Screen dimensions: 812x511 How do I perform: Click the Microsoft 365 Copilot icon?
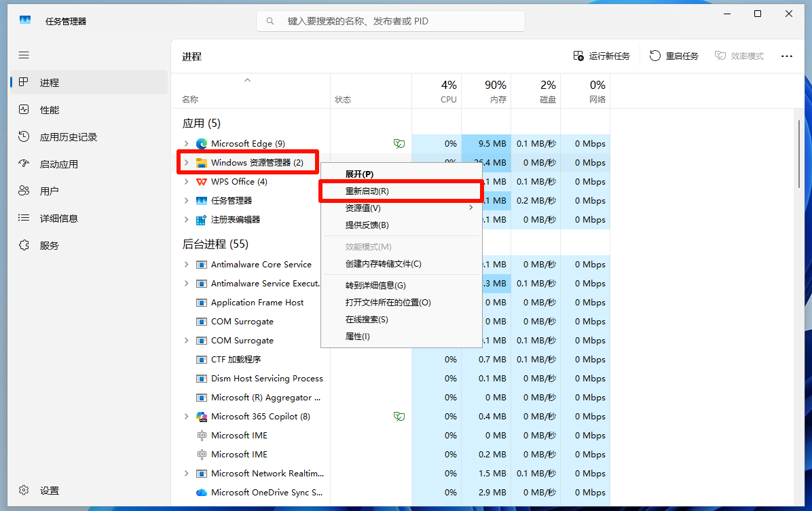pos(202,417)
